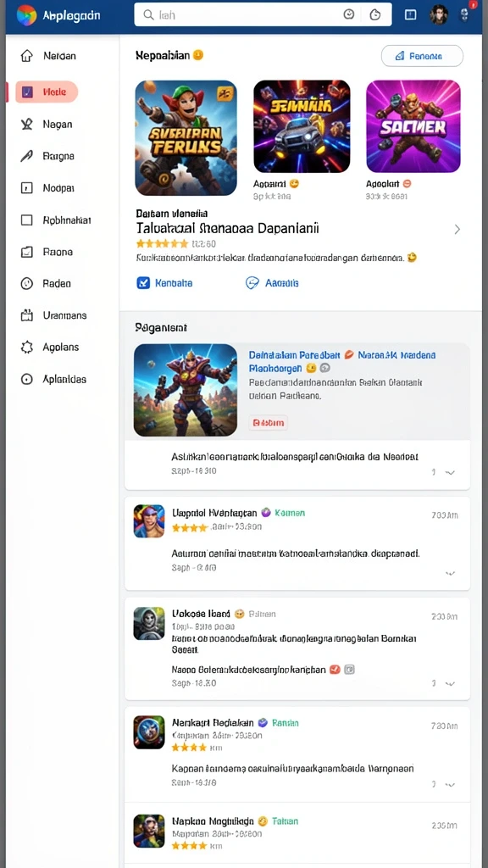Click the purple badge beside Uapniol Hvantantan
This screenshot has height=868, width=488.
click(x=265, y=513)
